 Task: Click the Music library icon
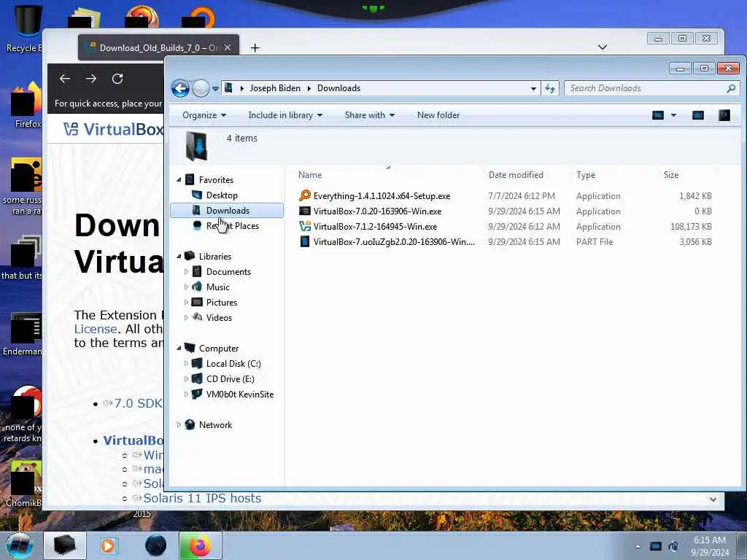coord(197,287)
